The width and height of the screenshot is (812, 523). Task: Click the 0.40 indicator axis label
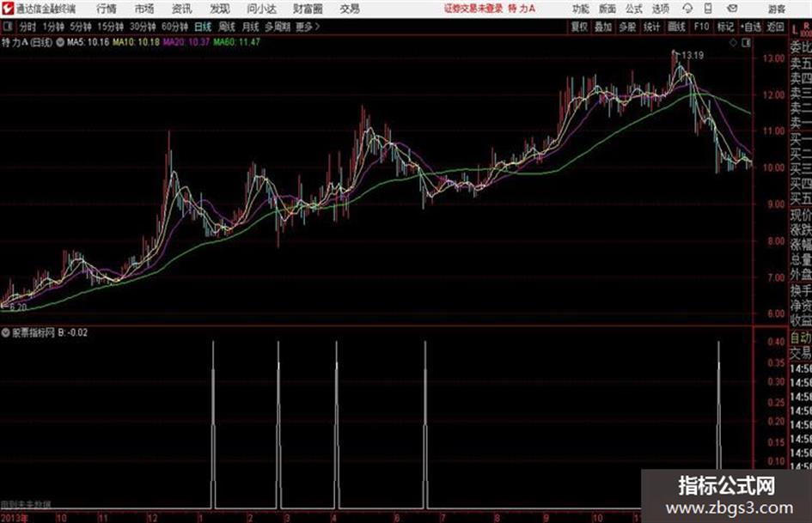[776, 342]
